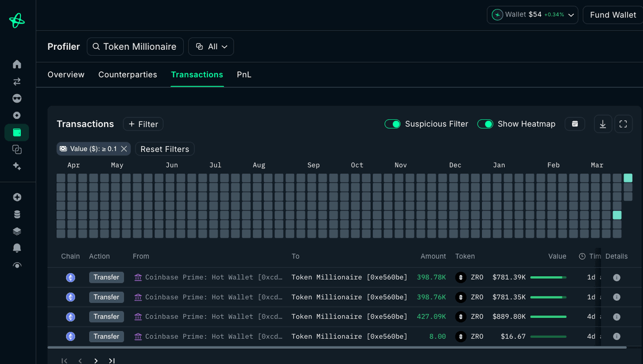Open details info icon for $781.39K row
Image resolution: width=643 pixels, height=364 pixels.
pyautogui.click(x=616, y=277)
